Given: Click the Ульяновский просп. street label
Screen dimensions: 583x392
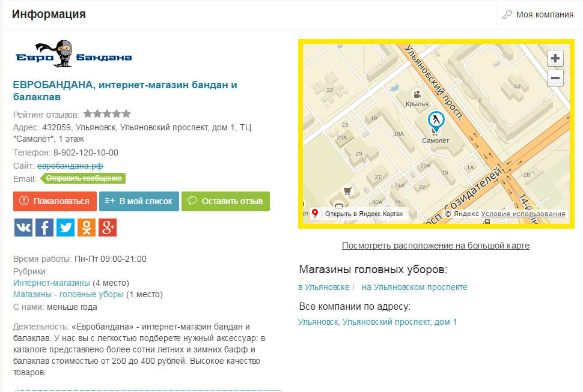Looking at the screenshot, I should [x=434, y=82].
